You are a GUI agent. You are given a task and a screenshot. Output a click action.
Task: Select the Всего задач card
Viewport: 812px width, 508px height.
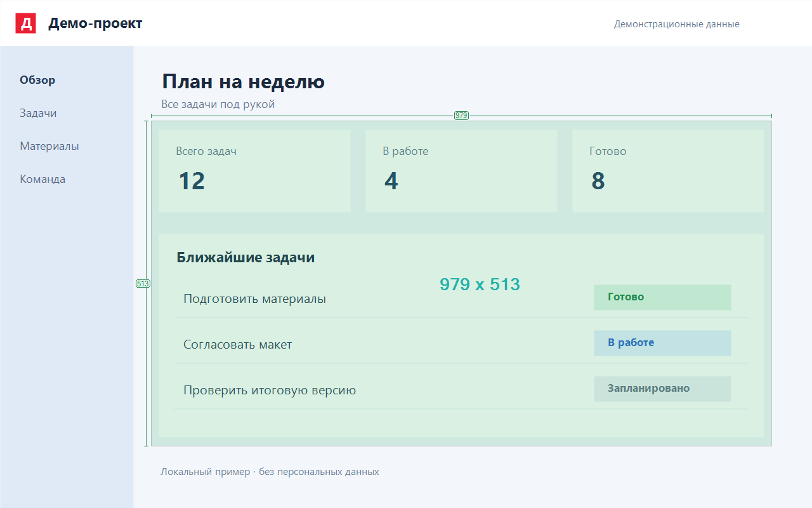(x=254, y=171)
